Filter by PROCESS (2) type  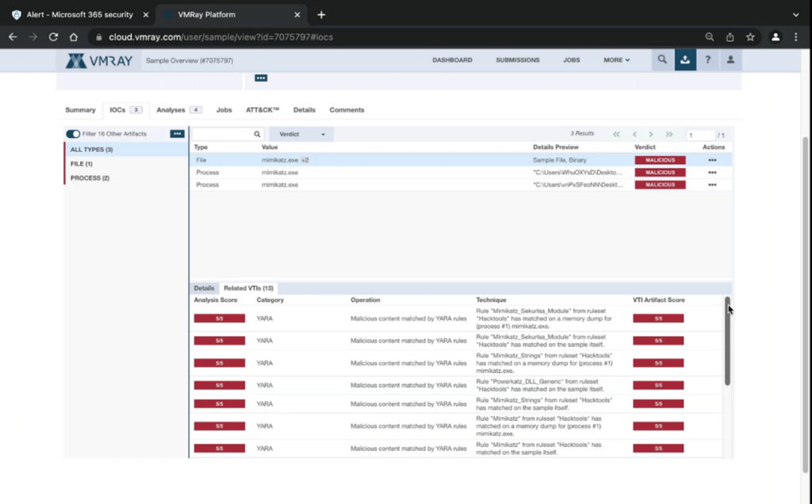pos(126,178)
